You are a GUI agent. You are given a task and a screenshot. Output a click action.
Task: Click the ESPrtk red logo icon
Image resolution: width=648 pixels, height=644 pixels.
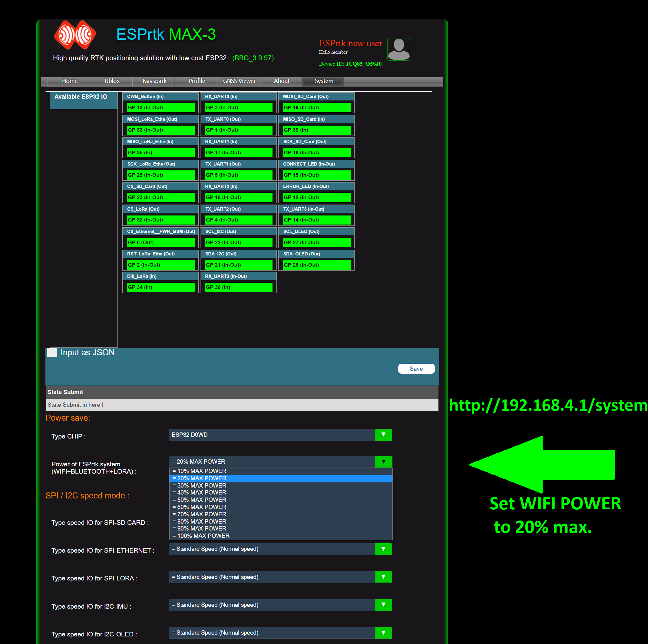[75, 35]
